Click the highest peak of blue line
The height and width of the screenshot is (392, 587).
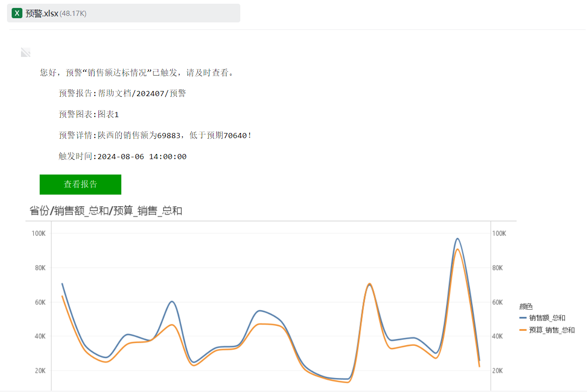pyautogui.click(x=457, y=238)
